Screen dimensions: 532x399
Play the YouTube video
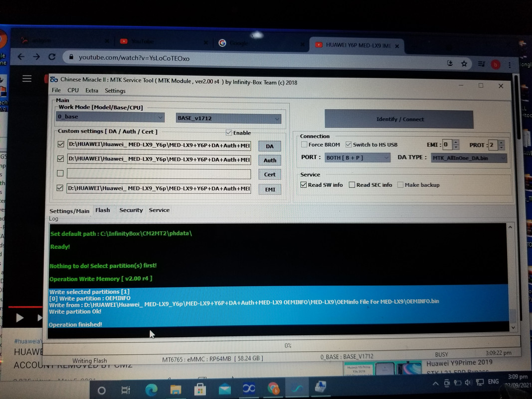tap(19, 318)
